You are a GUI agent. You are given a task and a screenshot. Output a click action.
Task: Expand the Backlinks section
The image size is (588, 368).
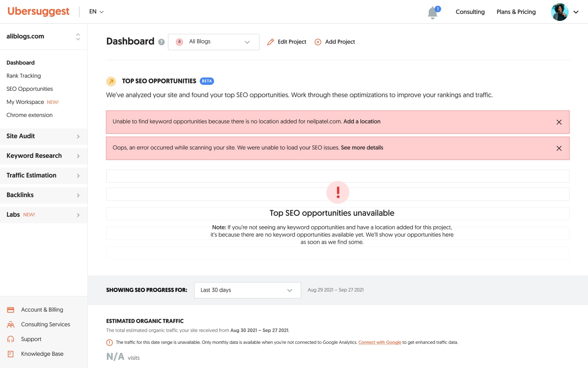point(44,195)
